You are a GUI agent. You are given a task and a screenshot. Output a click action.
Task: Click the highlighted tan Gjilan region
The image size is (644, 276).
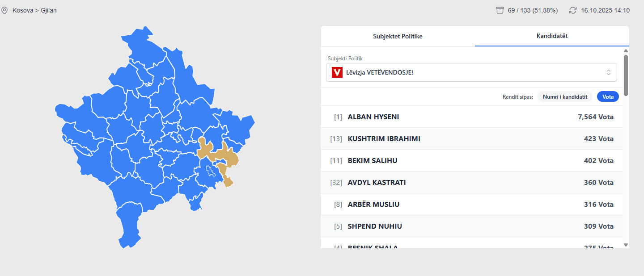225,156
